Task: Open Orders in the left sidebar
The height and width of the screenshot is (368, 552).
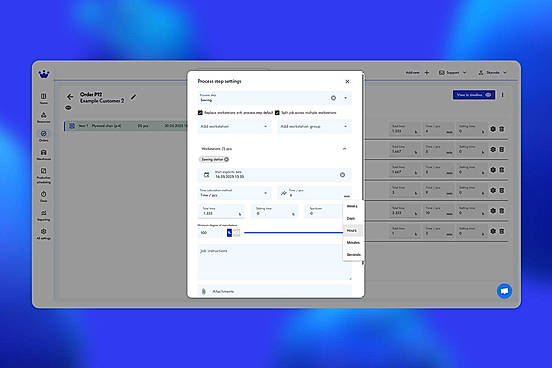Action: coord(44,136)
